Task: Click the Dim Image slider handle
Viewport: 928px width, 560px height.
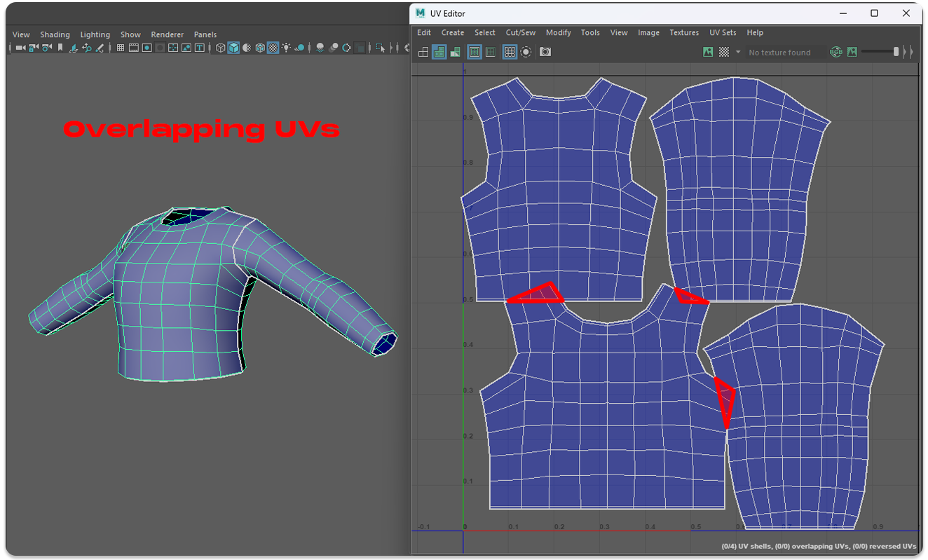Action: (896, 52)
